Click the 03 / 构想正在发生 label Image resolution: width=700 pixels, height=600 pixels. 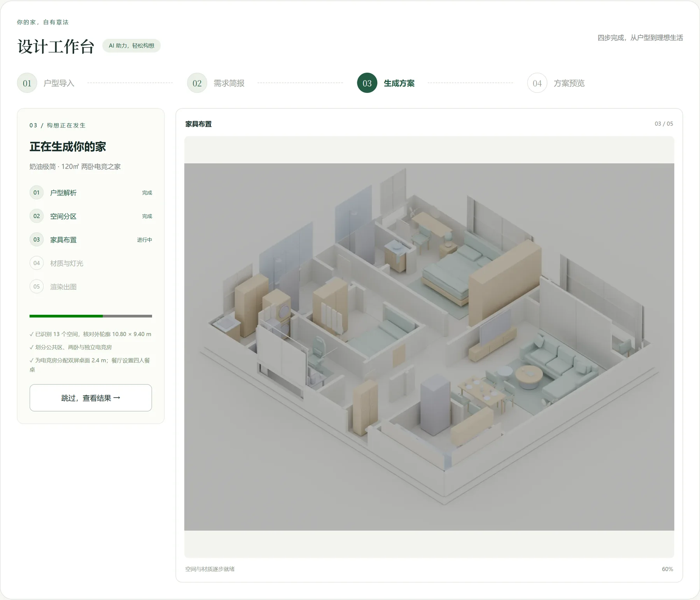58,126
